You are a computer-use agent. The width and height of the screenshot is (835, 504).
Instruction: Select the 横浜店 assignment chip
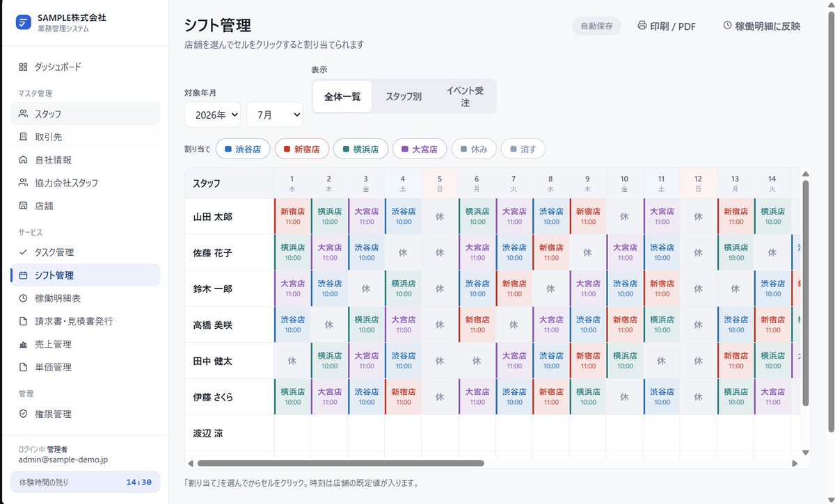pos(360,149)
